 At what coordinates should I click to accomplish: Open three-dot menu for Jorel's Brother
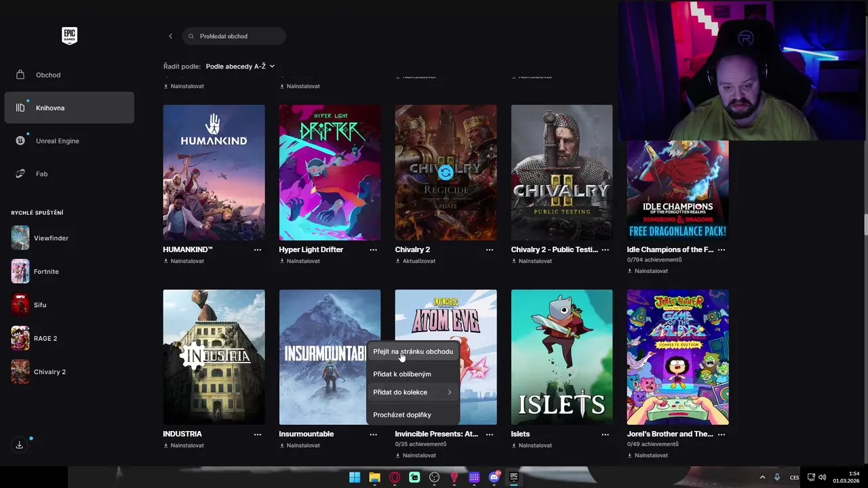point(722,434)
